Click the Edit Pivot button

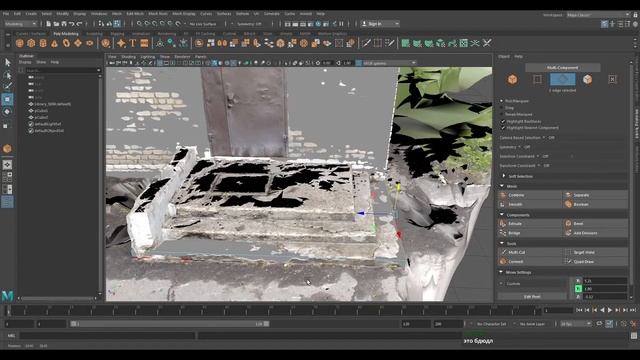[x=532, y=297]
